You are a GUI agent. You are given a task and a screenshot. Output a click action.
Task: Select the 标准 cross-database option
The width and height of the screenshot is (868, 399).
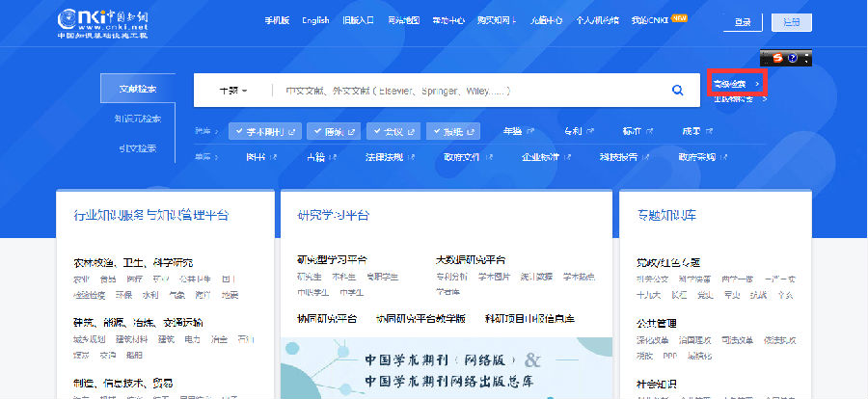click(632, 131)
